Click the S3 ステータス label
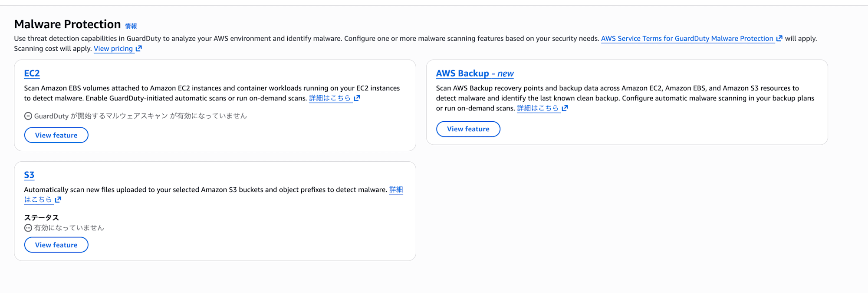868x293 pixels. pyautogui.click(x=41, y=217)
